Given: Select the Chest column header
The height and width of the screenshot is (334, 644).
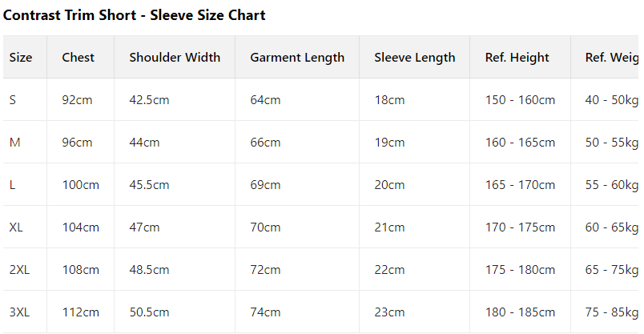Looking at the screenshot, I should [78, 57].
